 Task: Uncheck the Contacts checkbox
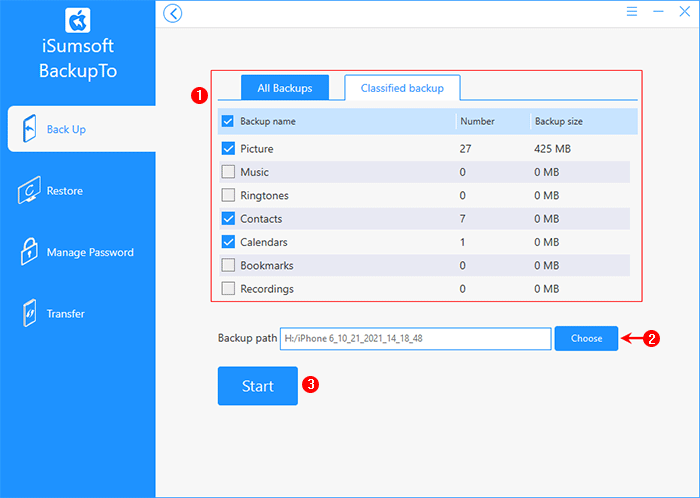(x=228, y=219)
